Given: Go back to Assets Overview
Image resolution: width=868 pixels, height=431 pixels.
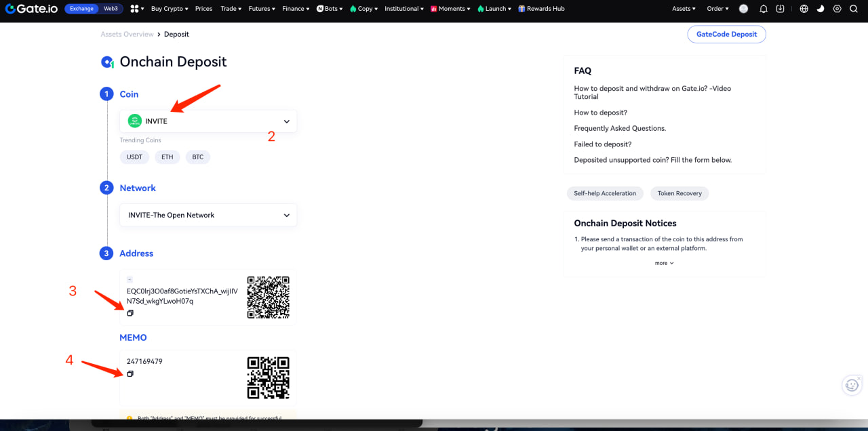Looking at the screenshot, I should pos(127,34).
